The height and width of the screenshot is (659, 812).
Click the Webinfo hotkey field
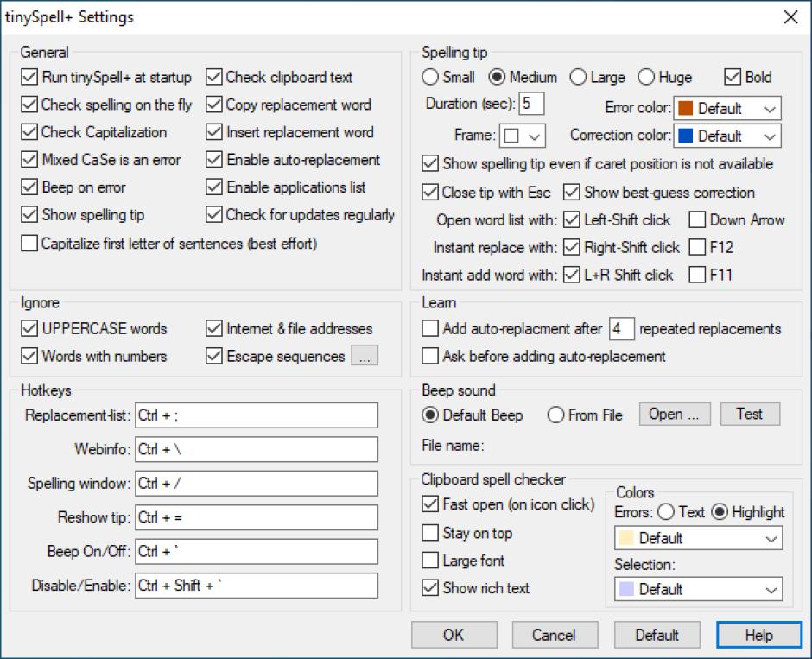(x=257, y=449)
